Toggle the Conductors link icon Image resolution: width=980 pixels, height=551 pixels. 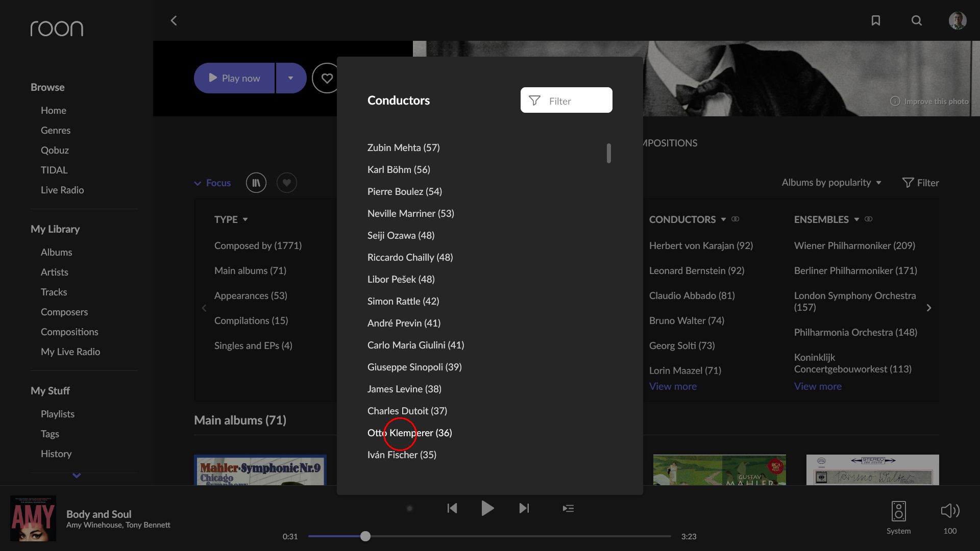point(736,219)
